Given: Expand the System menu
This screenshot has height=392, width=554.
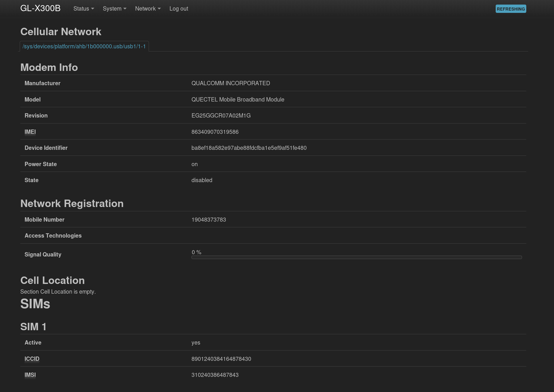Looking at the screenshot, I should pyautogui.click(x=114, y=9).
